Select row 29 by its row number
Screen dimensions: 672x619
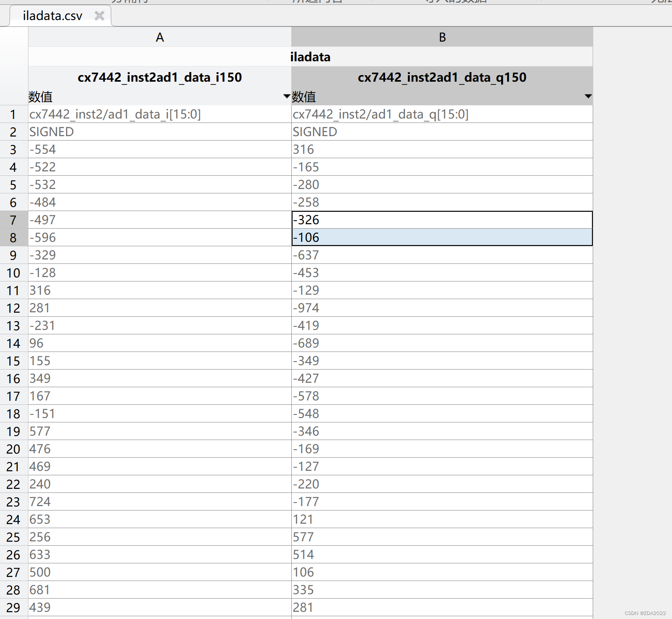(13, 607)
